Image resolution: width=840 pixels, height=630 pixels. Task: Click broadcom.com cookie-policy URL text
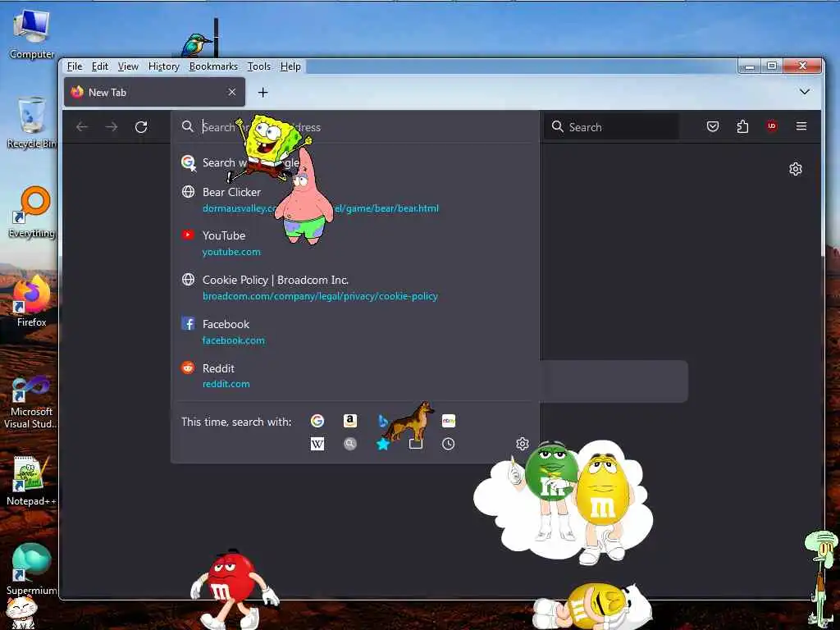coord(321,296)
